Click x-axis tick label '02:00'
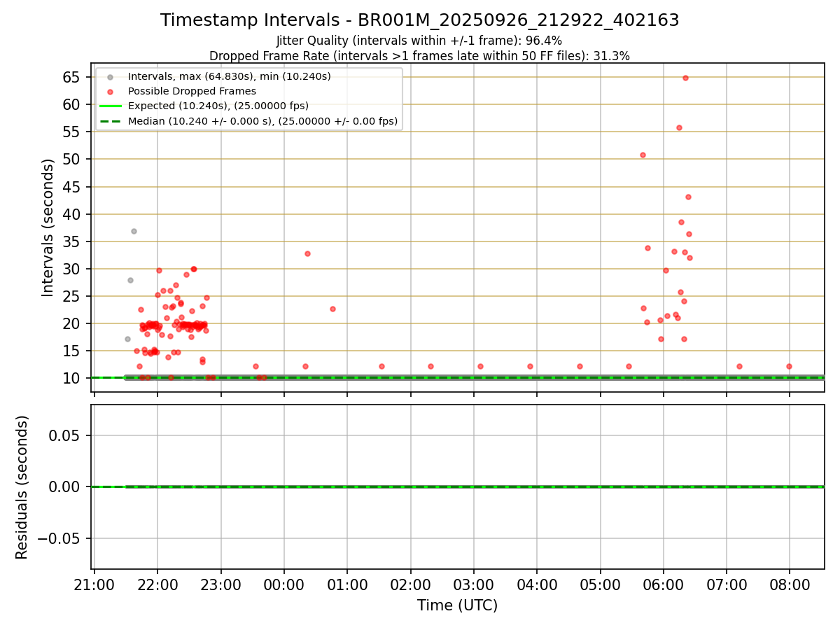840x630 pixels. (x=410, y=584)
